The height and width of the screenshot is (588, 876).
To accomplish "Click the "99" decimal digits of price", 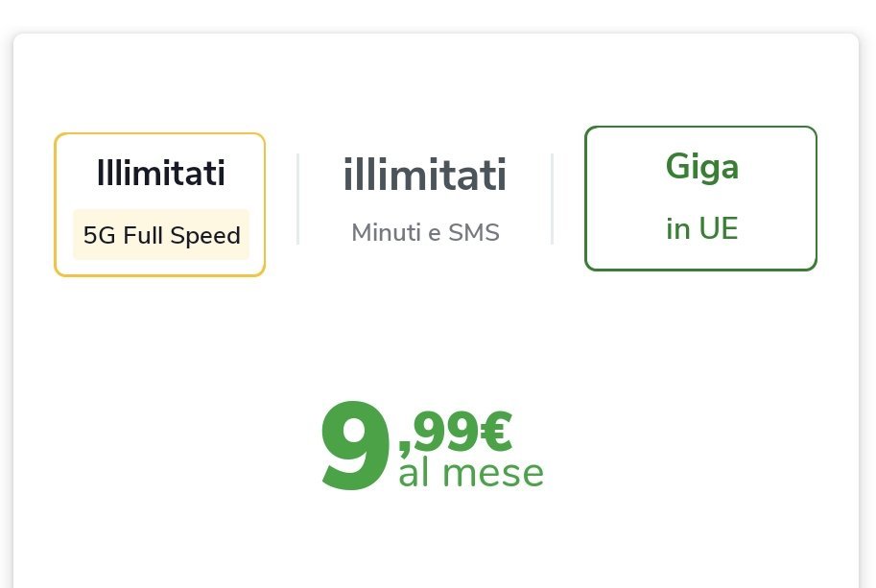I will [444, 432].
